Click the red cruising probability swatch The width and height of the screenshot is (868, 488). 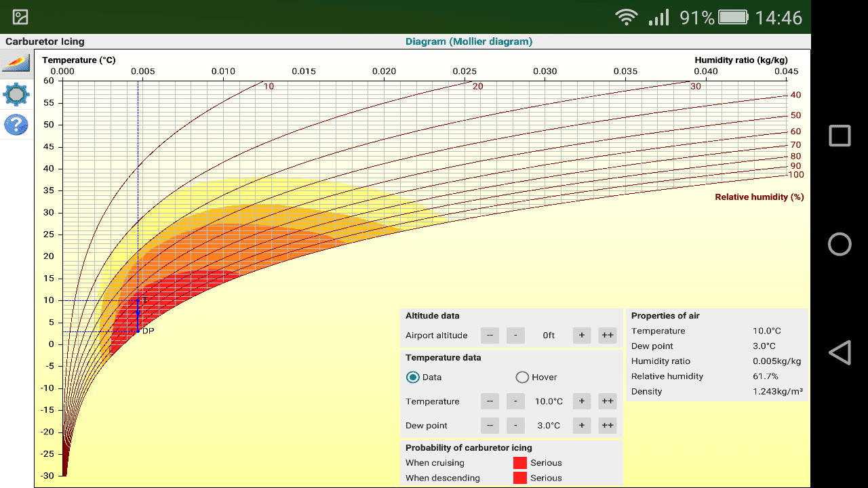pos(520,463)
